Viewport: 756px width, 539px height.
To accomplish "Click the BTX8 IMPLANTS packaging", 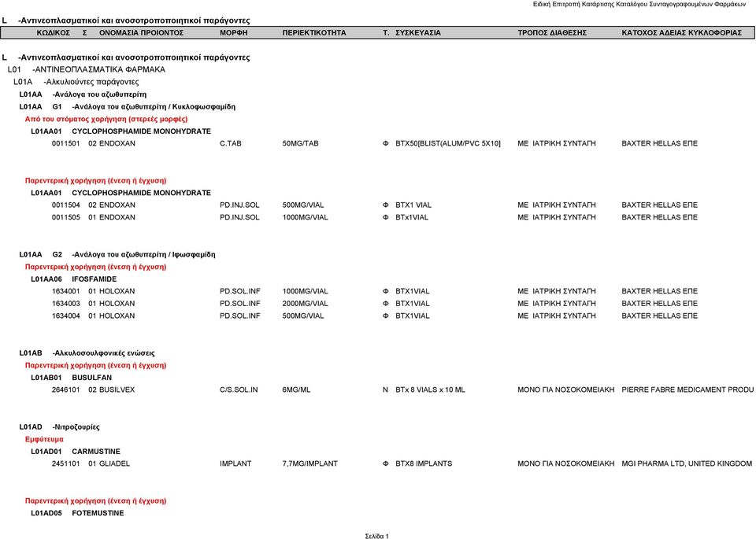I will [x=424, y=464].
